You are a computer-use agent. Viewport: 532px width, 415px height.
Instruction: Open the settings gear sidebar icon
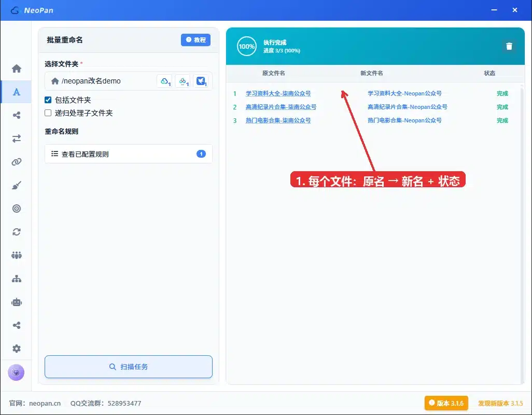(16, 349)
